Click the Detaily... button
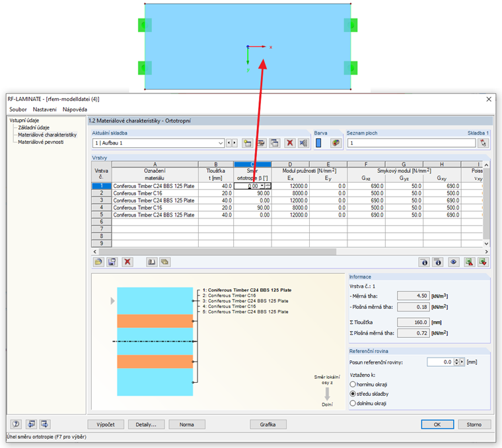Image resolution: width=502 pixels, height=448 pixels. [146, 424]
